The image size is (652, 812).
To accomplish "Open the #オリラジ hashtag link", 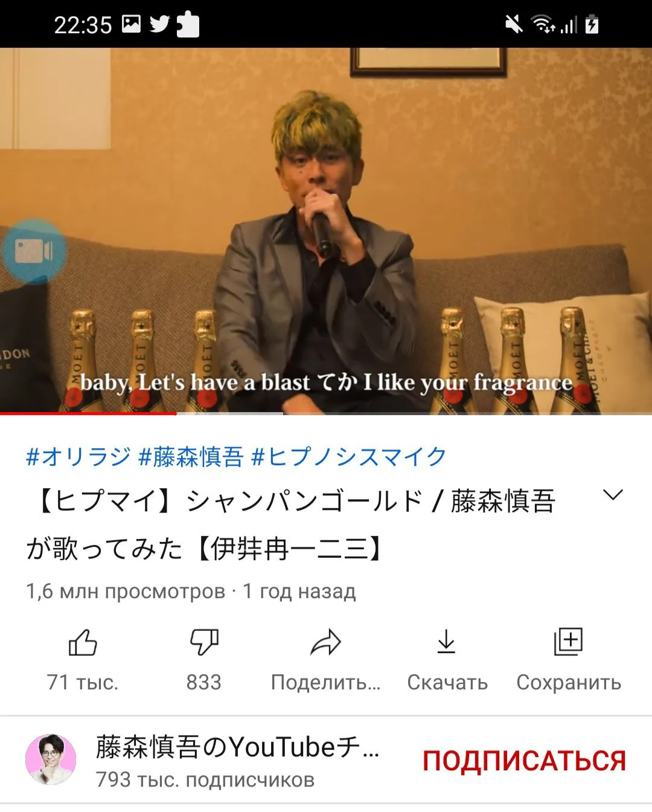I will tap(78, 456).
